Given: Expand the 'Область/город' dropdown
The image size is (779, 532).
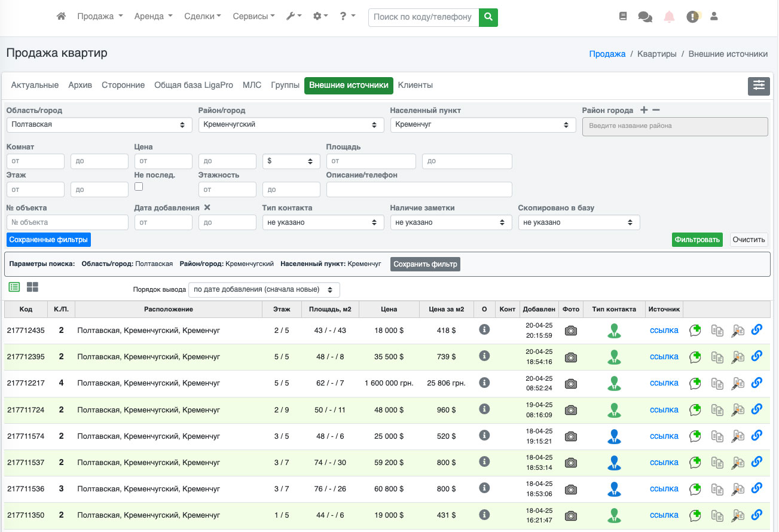Looking at the screenshot, I should tap(99, 125).
